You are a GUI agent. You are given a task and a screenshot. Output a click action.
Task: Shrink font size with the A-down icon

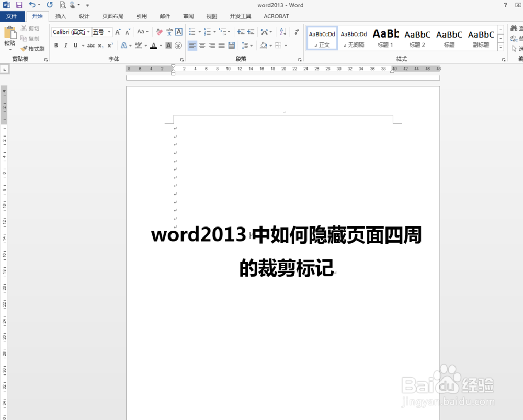pos(128,32)
